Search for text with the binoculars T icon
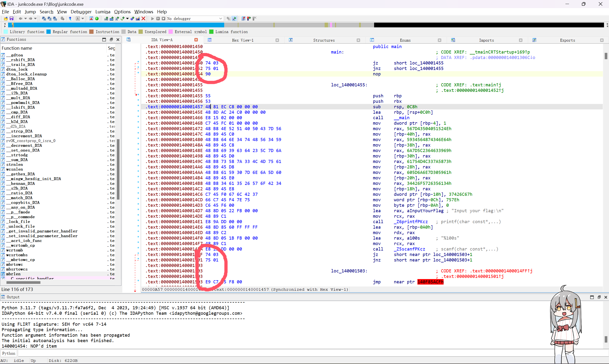The width and height of the screenshot is (609, 364). pyautogui.click(x=50, y=19)
